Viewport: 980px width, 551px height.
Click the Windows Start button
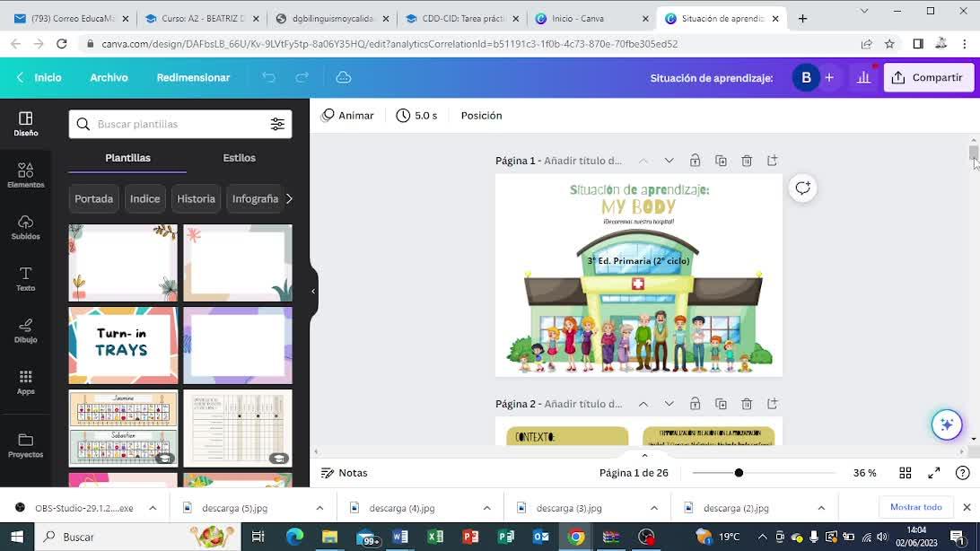pos(17,537)
